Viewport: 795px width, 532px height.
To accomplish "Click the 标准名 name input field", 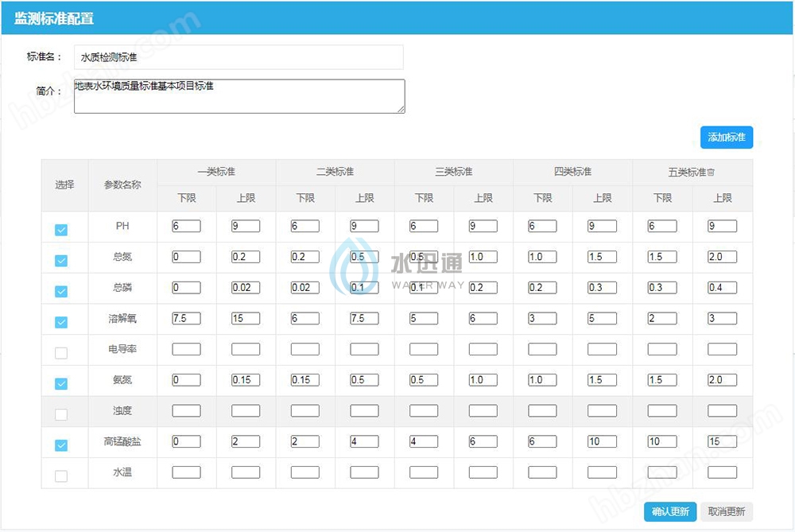I will click(238, 57).
